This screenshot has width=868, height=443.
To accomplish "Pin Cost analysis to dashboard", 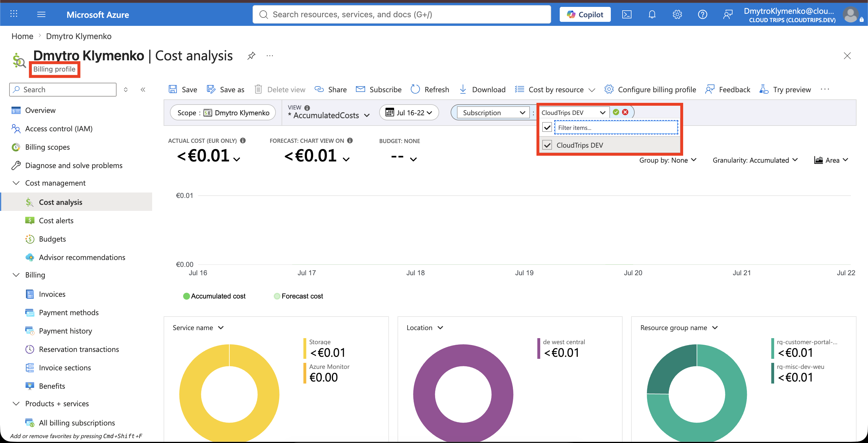I will pyautogui.click(x=251, y=56).
